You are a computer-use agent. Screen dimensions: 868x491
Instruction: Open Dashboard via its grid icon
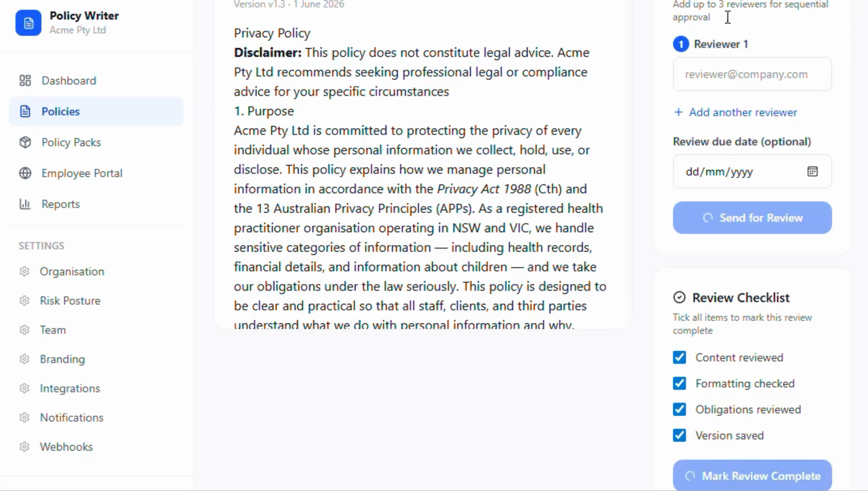tap(25, 80)
